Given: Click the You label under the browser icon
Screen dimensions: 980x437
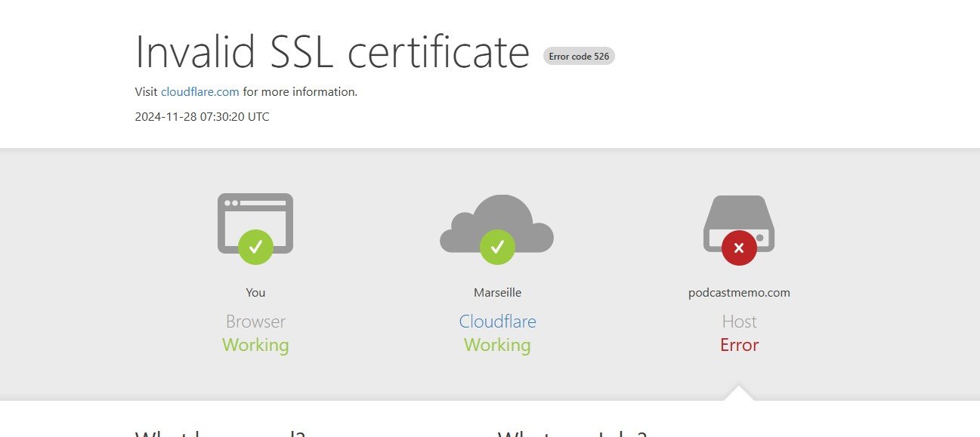Looking at the screenshot, I should point(255,293).
